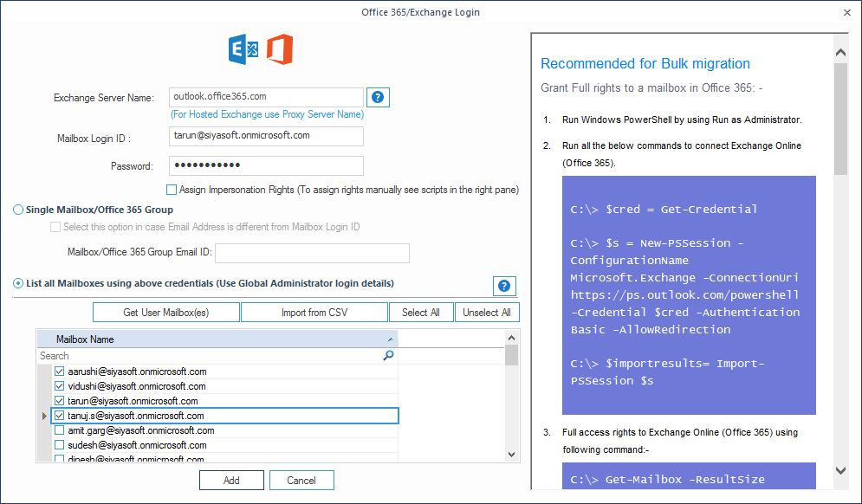The height and width of the screenshot is (504, 862).
Task: Click right help pane scrollbar thumb
Action: point(840,119)
